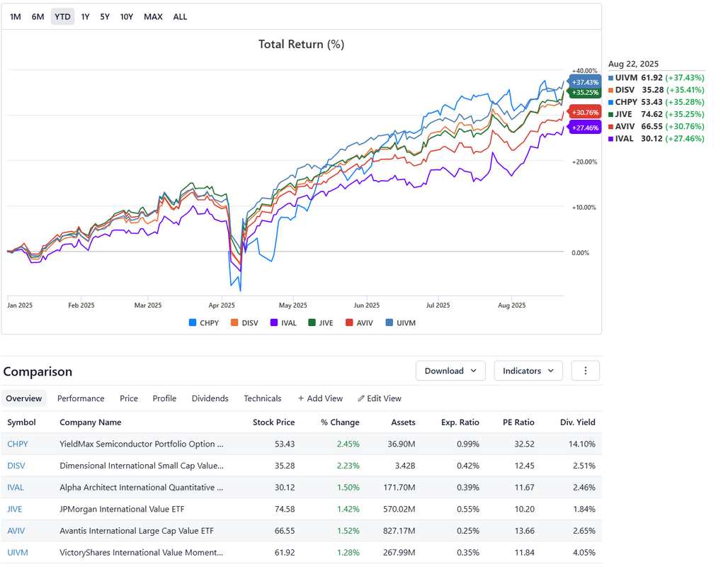Toggle UIVM series in chart legend
Image resolution: width=728 pixels, height=567 pixels.
click(x=401, y=322)
